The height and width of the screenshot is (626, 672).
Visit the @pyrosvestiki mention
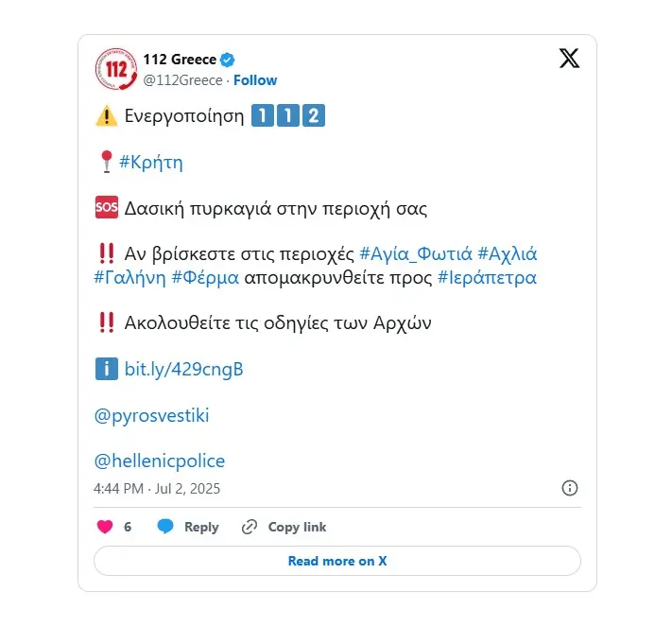pyautogui.click(x=151, y=415)
